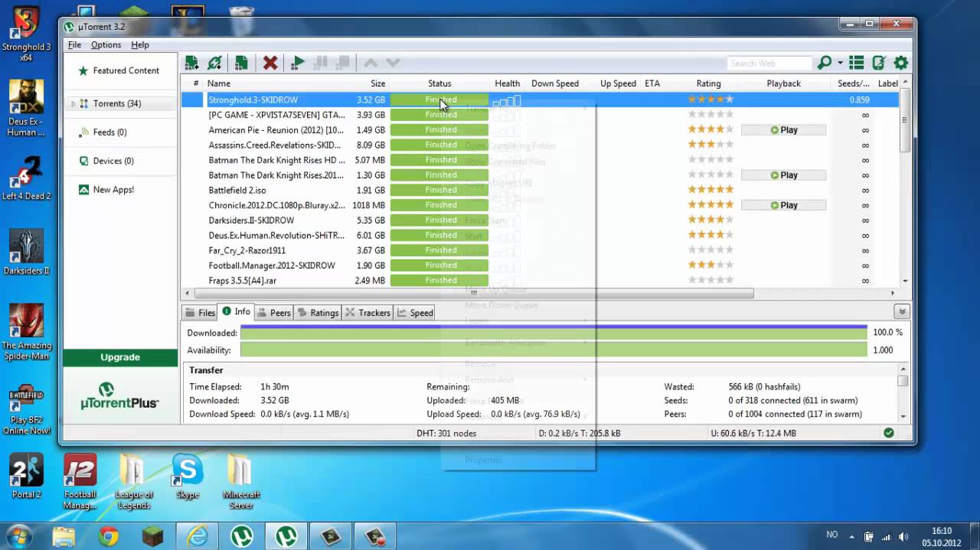Image resolution: width=980 pixels, height=550 pixels.
Task: Select Football.Manager.2012-SKIDROW torrent row
Action: point(540,265)
